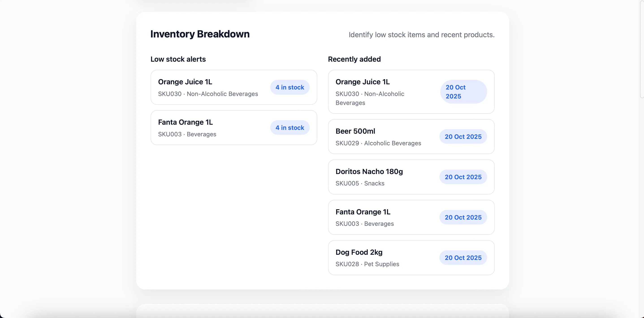Select the SKU029 Alcoholic Beverages label
Image resolution: width=644 pixels, height=318 pixels.
pyautogui.click(x=378, y=143)
